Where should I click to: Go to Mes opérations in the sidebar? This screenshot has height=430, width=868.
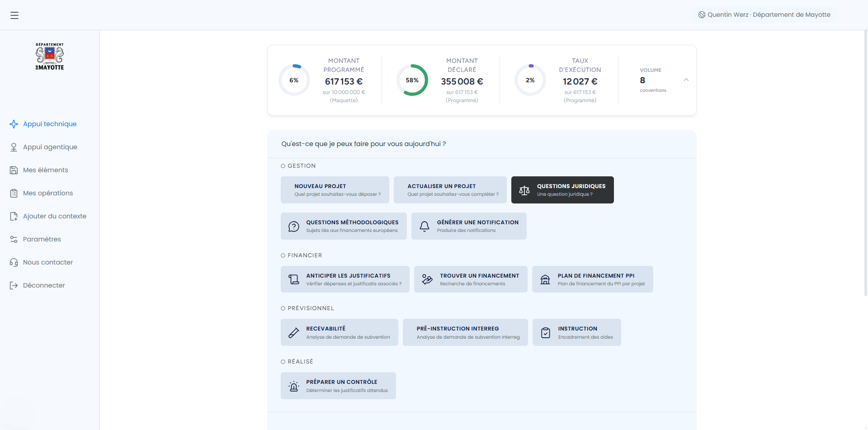click(x=48, y=193)
